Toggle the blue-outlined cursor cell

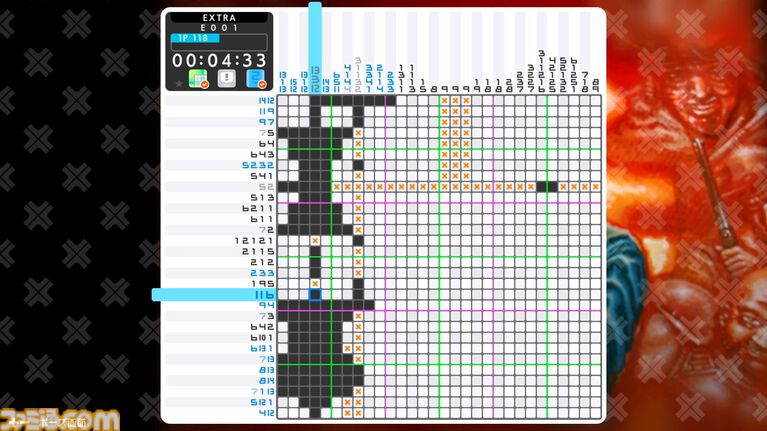click(315, 294)
